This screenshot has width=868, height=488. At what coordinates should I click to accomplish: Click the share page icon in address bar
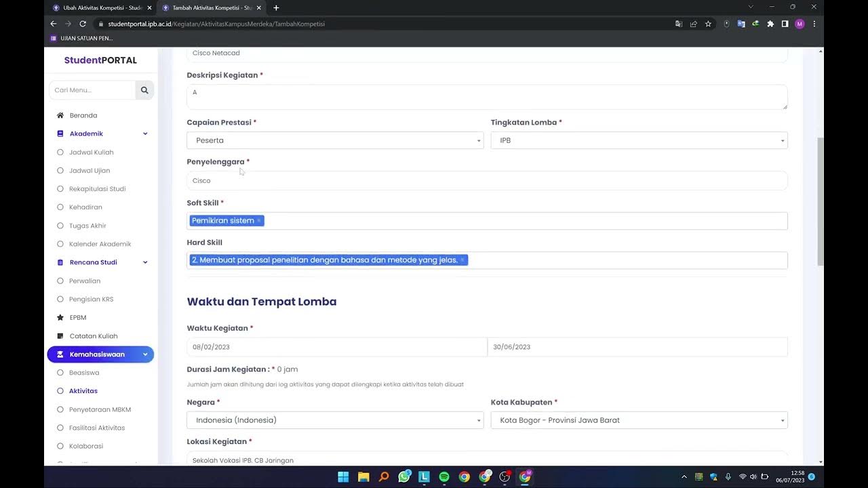pos(694,24)
